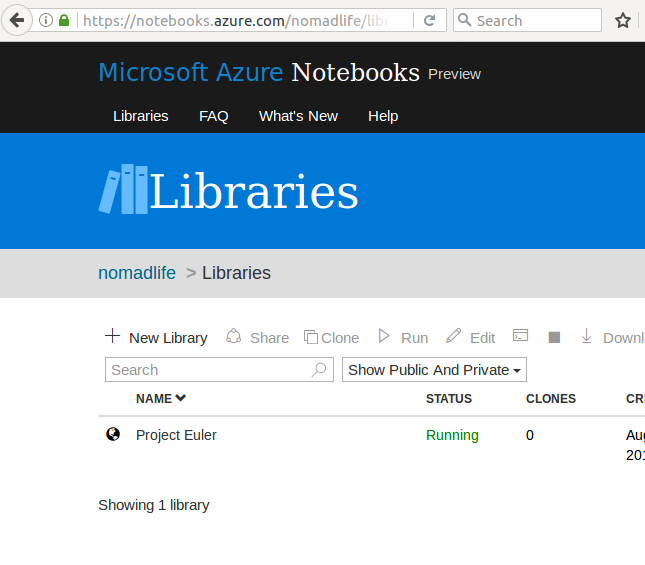Focus the library Search input field
The image size is (645, 565).
pyautogui.click(x=219, y=370)
